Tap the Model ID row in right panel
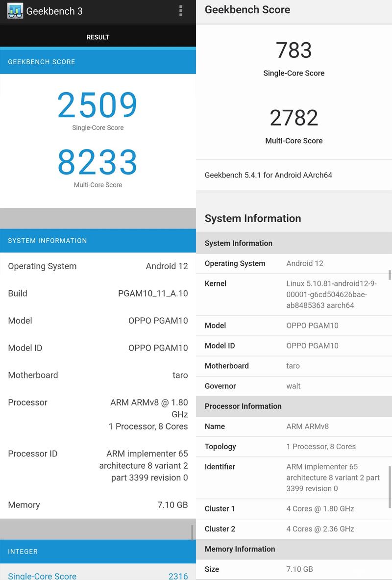The width and height of the screenshot is (392, 580). click(294, 346)
